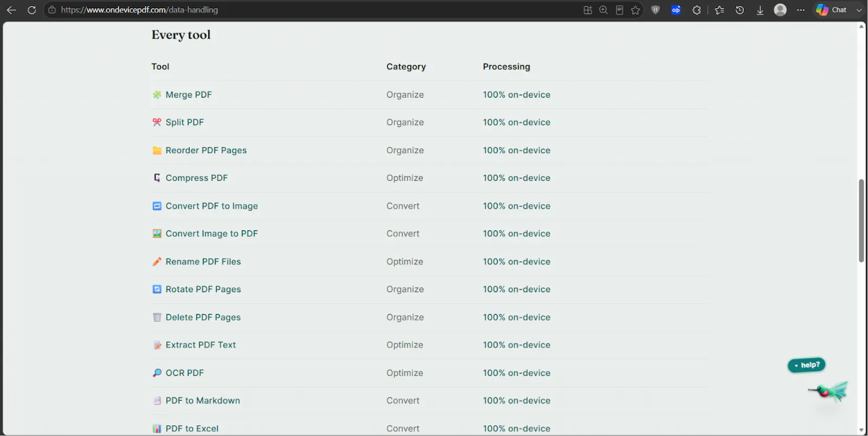Click the Compress PDF icon
Viewport: 868px width, 436px height.
pos(157,178)
